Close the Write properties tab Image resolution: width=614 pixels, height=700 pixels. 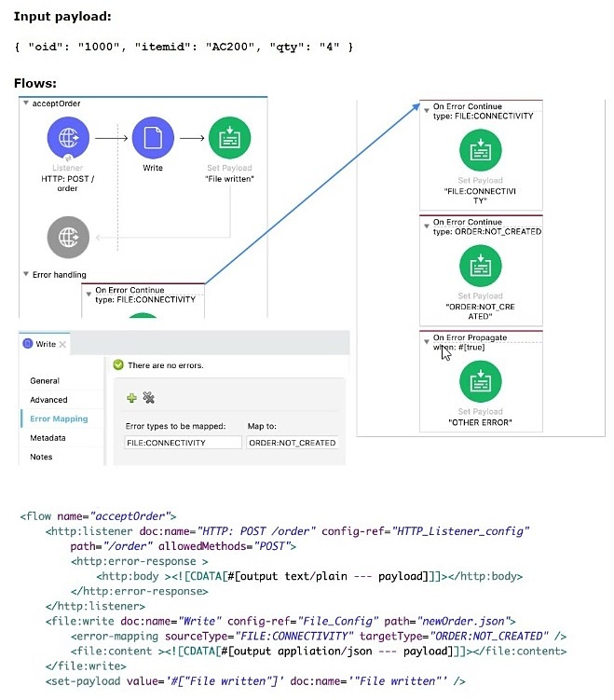[63, 344]
